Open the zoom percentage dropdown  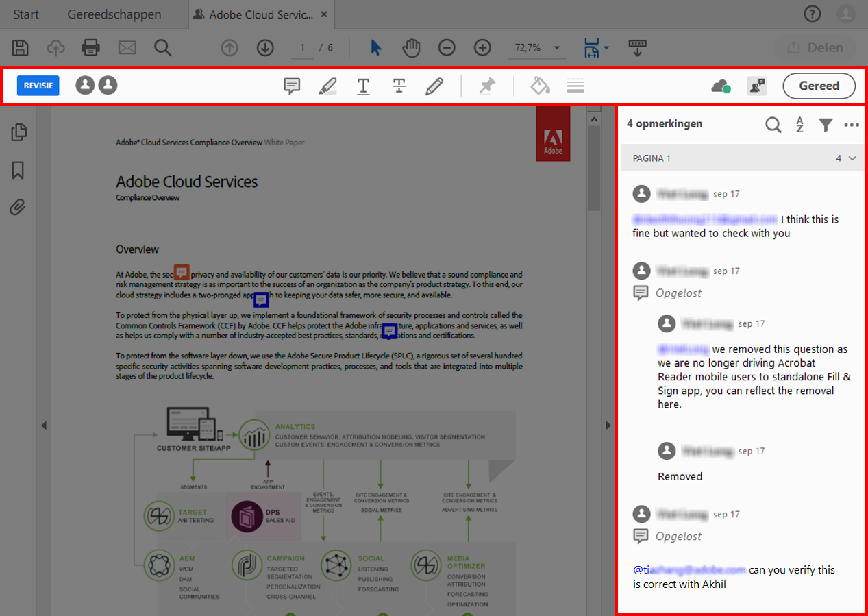click(556, 48)
